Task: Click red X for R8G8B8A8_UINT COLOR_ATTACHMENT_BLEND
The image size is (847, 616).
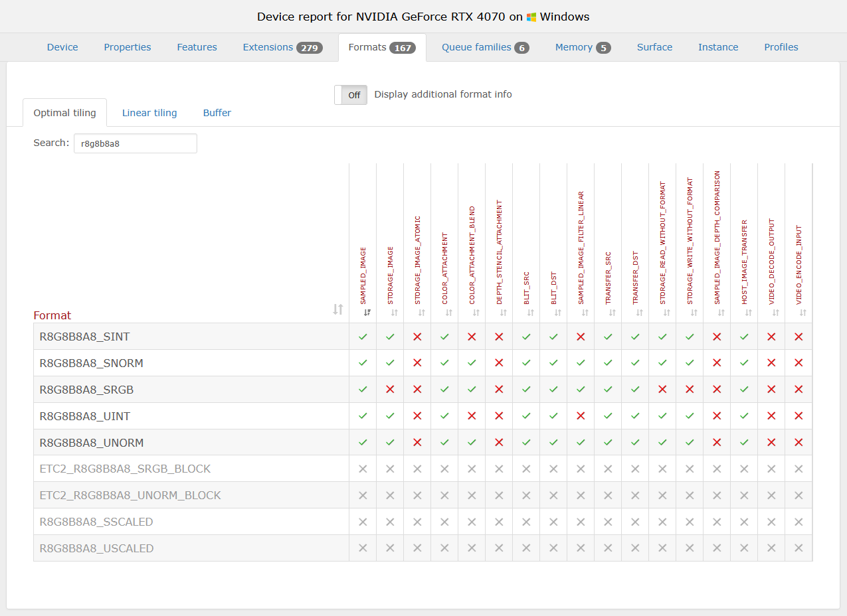Action: click(x=472, y=416)
